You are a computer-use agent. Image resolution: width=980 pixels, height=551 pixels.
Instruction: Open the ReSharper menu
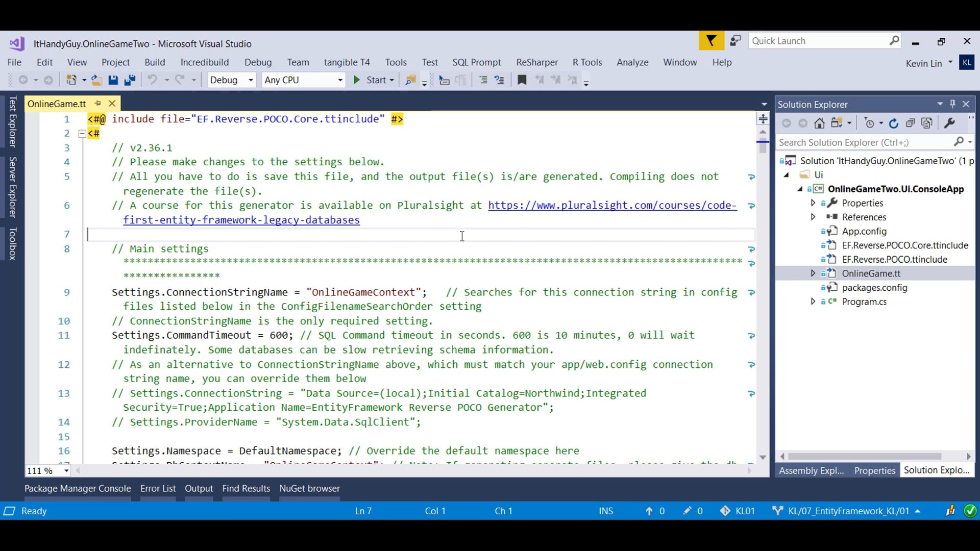pyautogui.click(x=536, y=62)
